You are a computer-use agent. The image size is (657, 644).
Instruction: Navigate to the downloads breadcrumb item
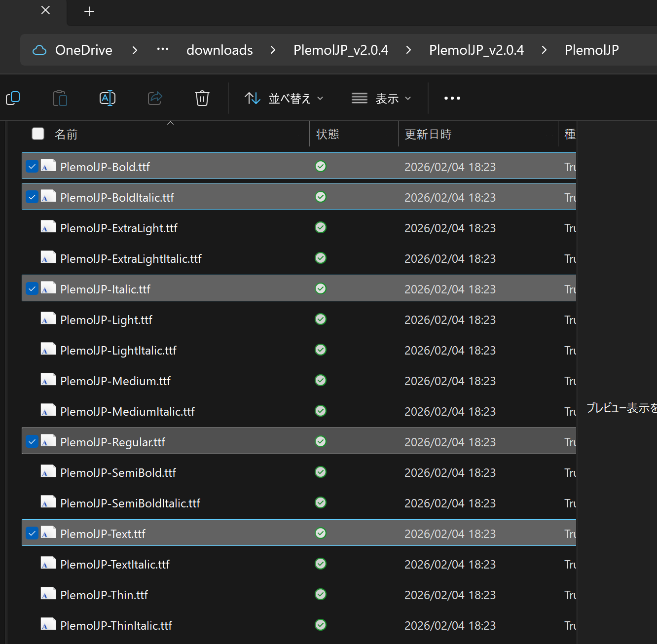point(219,50)
